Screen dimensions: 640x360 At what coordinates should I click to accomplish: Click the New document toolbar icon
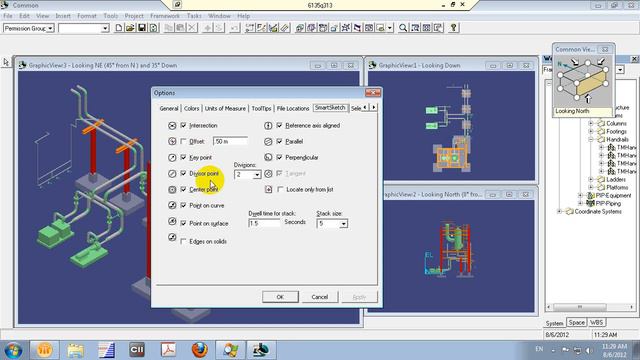click(118, 28)
